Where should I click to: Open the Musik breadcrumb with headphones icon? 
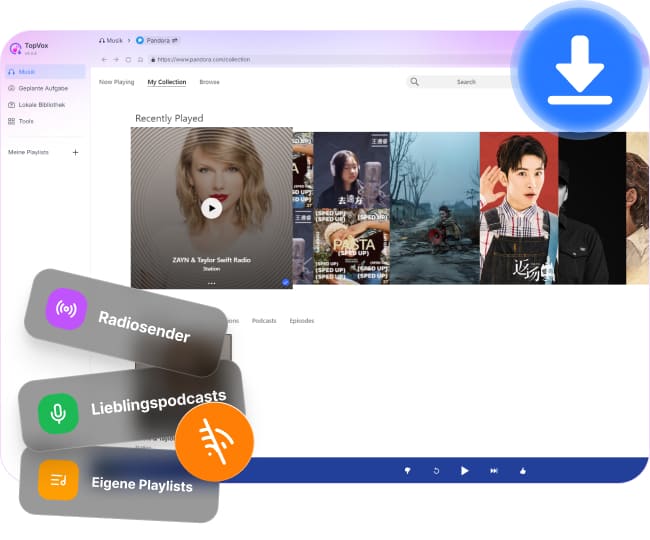pyautogui.click(x=111, y=41)
